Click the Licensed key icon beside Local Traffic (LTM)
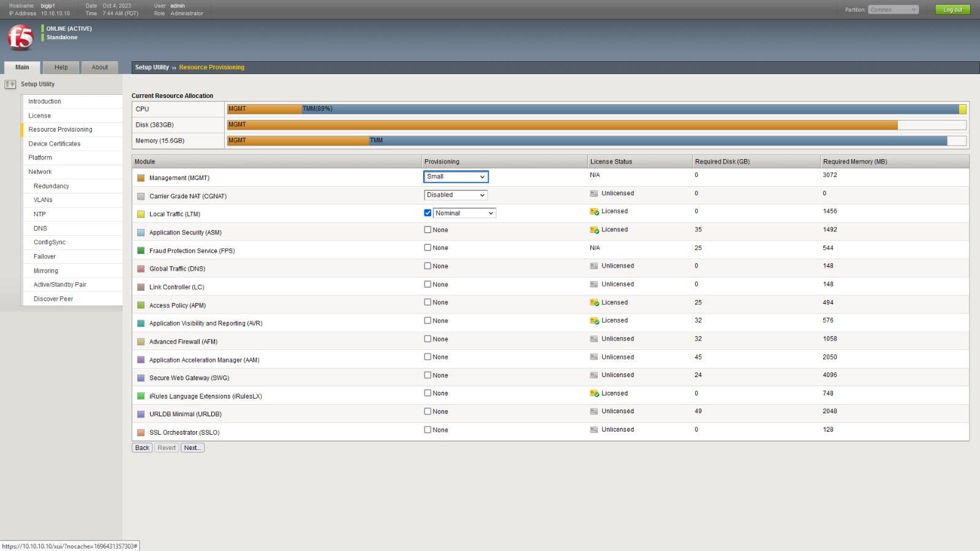The width and height of the screenshot is (980, 551). (593, 211)
